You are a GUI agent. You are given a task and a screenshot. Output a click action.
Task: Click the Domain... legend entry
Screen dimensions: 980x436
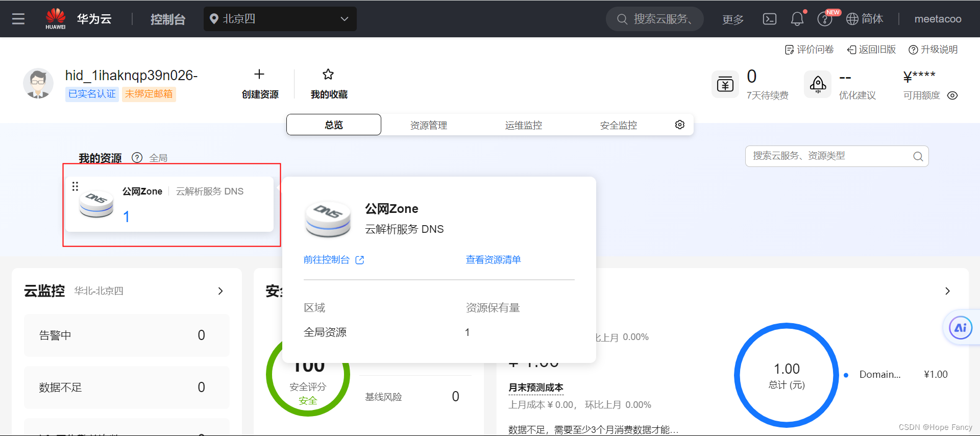[x=880, y=375]
